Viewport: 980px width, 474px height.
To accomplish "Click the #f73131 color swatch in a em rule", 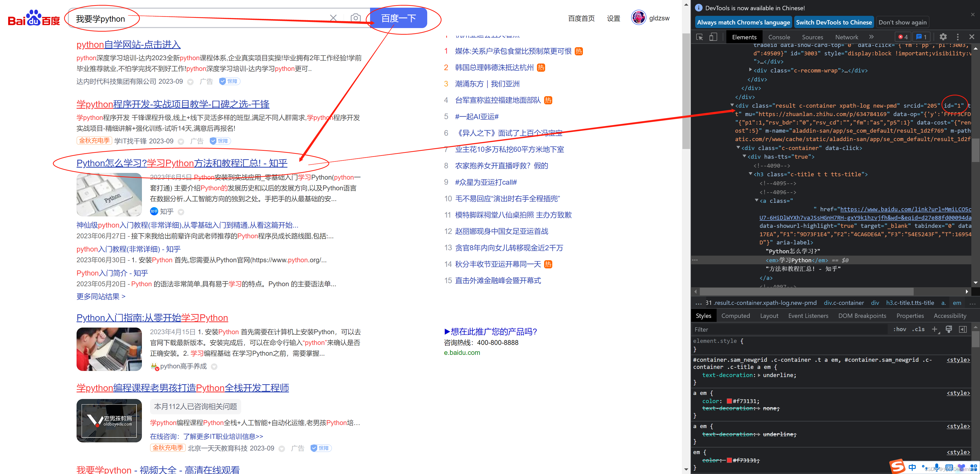I will [x=729, y=401].
